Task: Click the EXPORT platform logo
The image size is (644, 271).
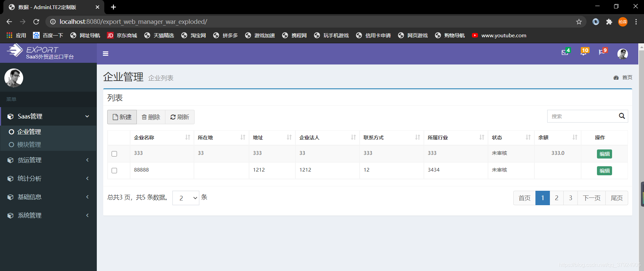Action: click(x=40, y=52)
